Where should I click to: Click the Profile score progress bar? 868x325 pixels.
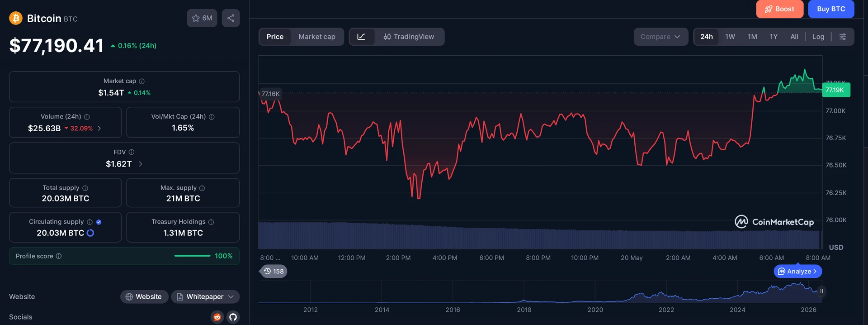(x=192, y=256)
